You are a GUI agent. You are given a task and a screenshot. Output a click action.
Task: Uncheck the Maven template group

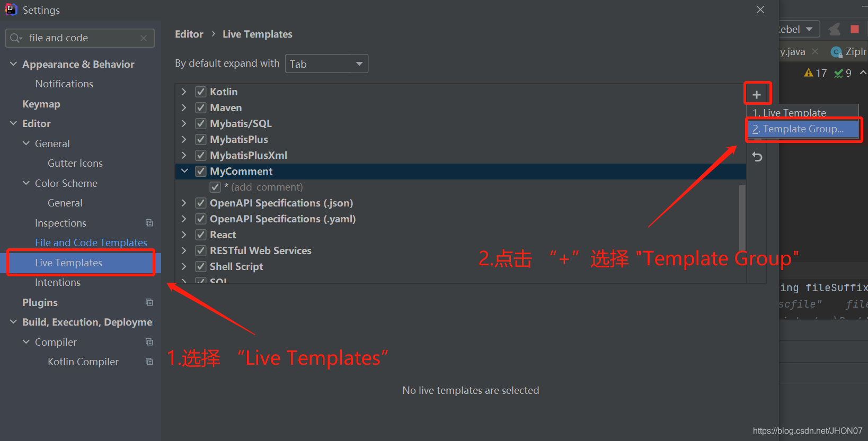(x=201, y=107)
